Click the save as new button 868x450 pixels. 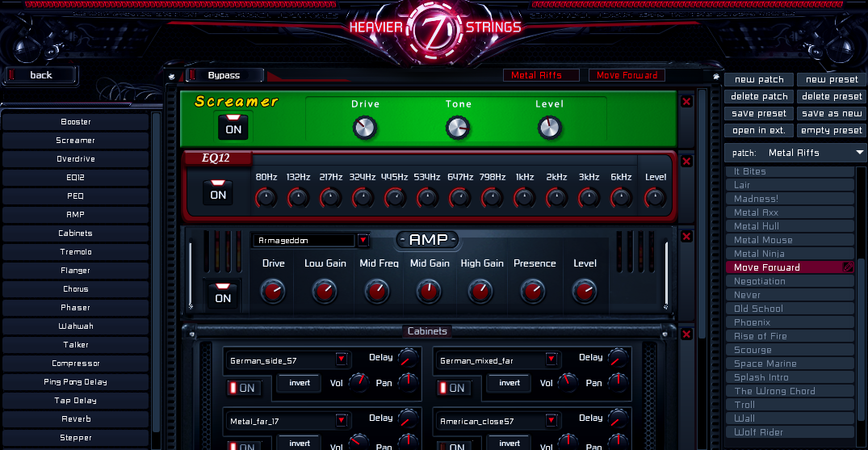(x=832, y=114)
